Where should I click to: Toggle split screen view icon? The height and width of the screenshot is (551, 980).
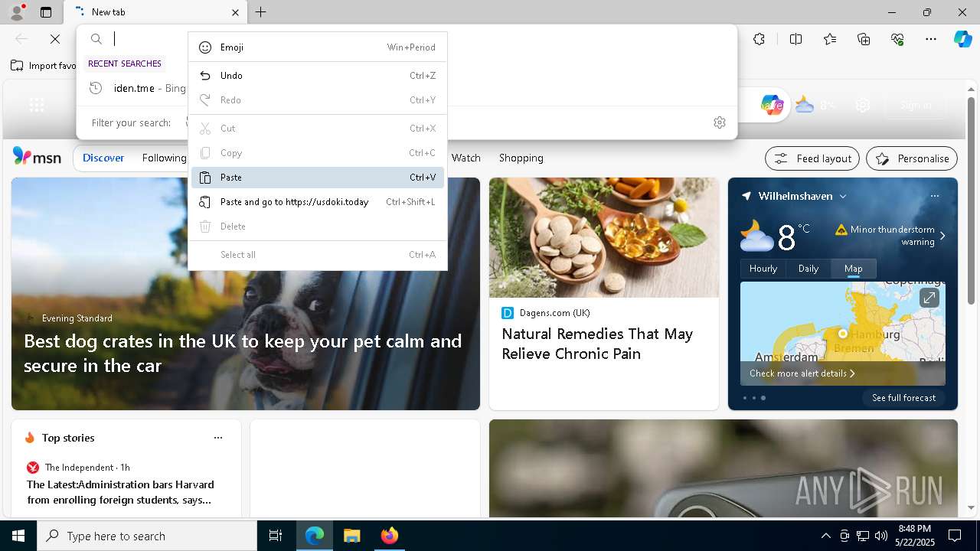pyautogui.click(x=795, y=39)
